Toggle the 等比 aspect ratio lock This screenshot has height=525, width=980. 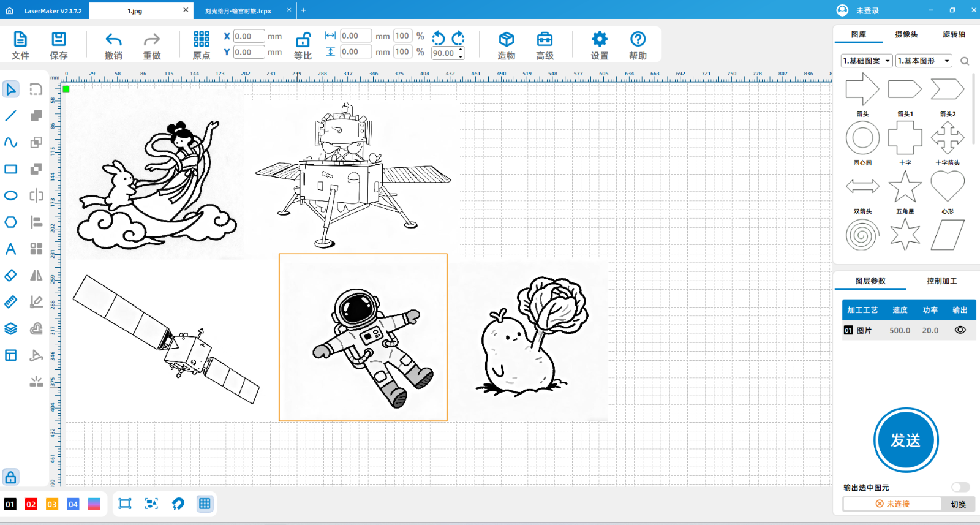tap(303, 40)
